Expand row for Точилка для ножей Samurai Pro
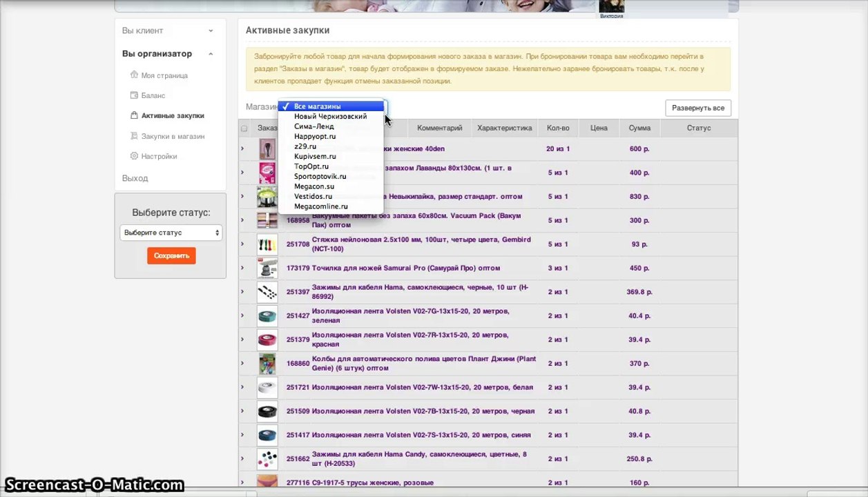Screen dimensions: 868x497 pyautogui.click(x=242, y=268)
